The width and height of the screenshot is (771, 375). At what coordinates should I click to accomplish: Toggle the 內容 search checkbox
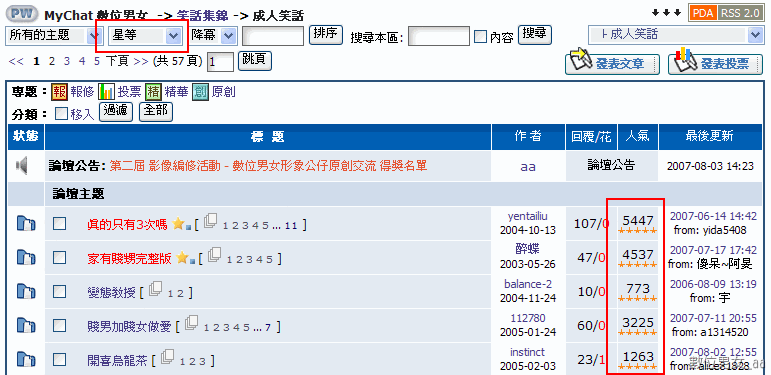coord(480,37)
